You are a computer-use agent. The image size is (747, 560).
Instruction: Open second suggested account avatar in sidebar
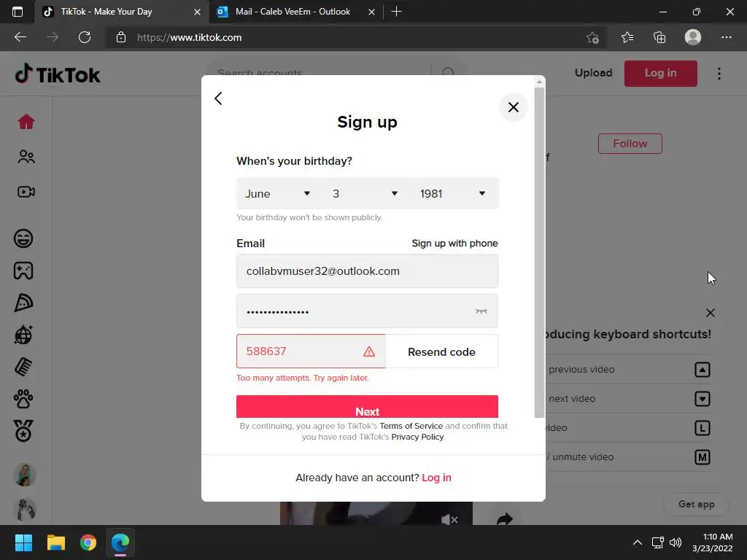click(x=25, y=510)
